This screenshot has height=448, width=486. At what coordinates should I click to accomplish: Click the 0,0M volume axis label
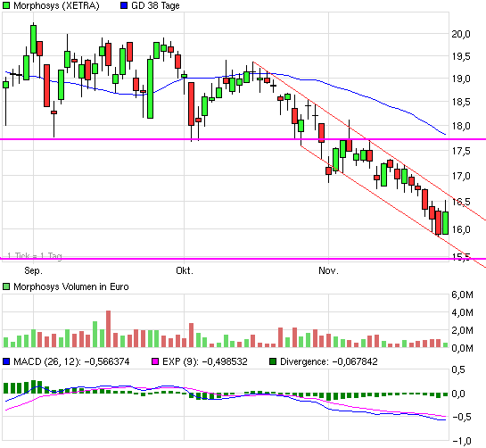click(463, 348)
